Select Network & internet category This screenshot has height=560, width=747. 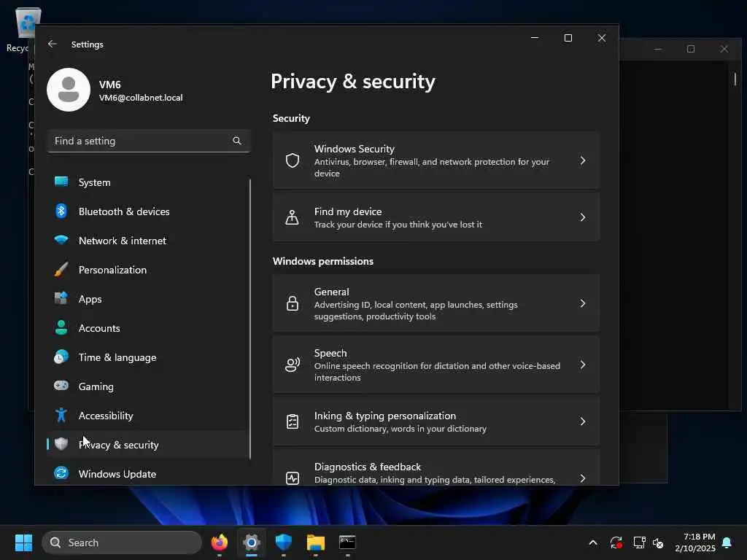pos(147,240)
